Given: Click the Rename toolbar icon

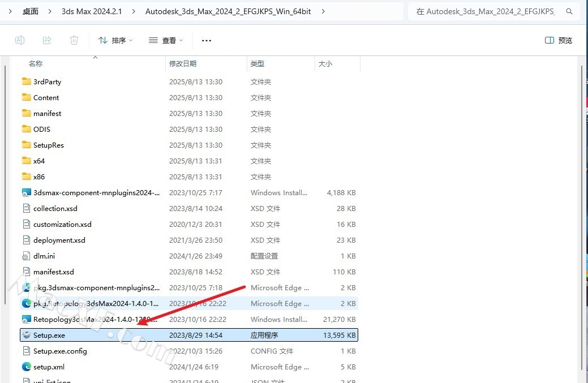Looking at the screenshot, I should click(19, 40).
